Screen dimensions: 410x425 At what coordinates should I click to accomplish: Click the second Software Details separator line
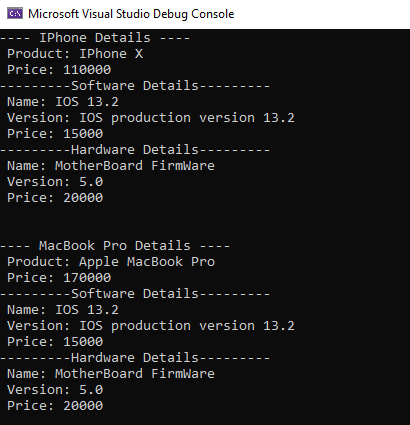[x=135, y=294]
